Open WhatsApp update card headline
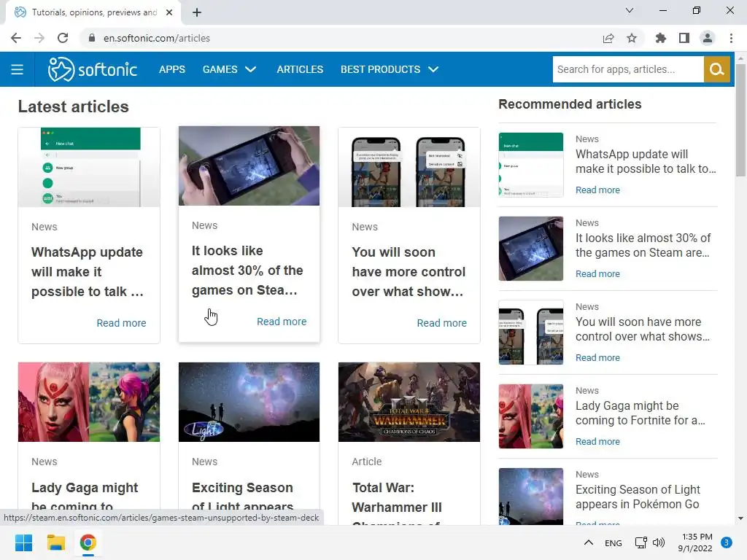 [x=88, y=271]
